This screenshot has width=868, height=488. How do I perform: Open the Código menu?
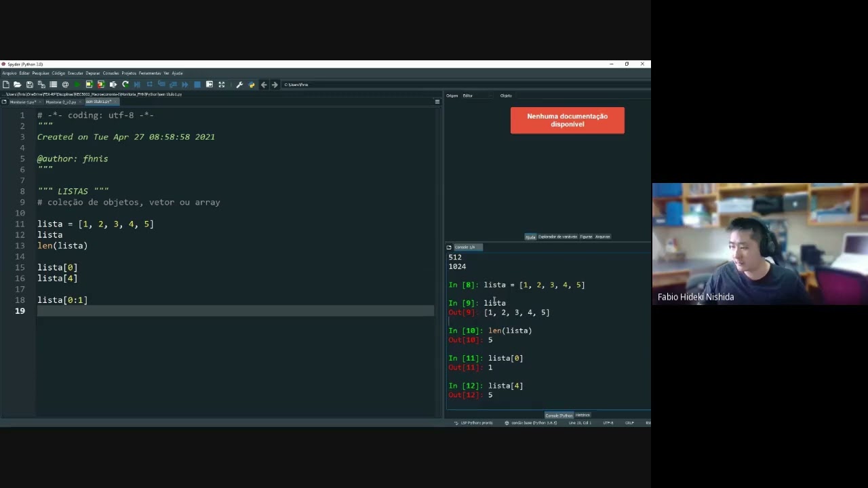(58, 73)
